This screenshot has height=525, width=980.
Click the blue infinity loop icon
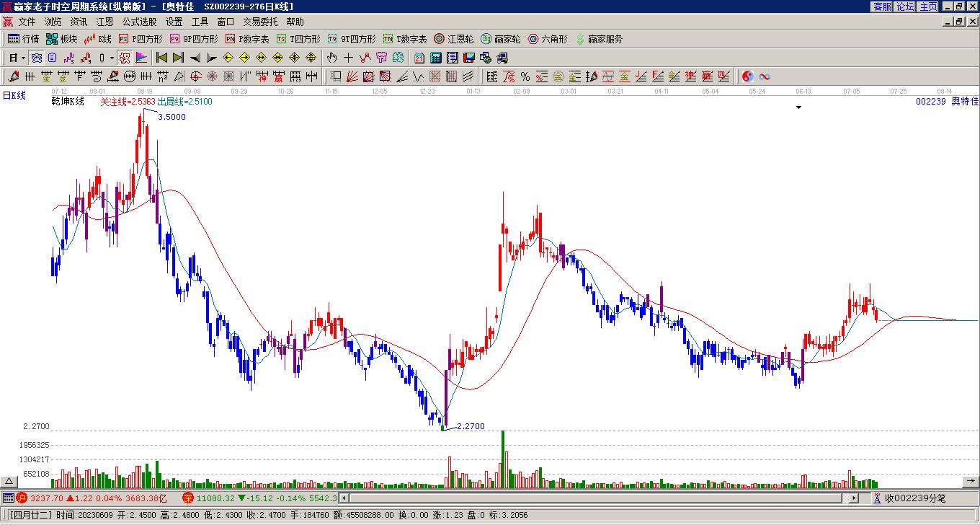coord(765,76)
